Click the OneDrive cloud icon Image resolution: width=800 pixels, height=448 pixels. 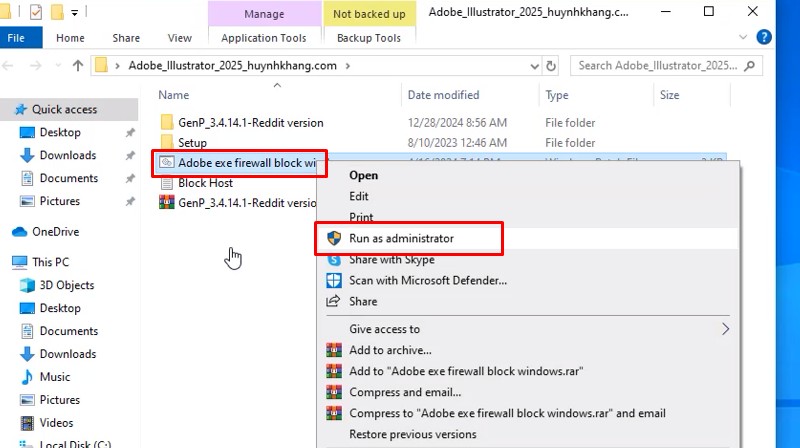[20, 231]
